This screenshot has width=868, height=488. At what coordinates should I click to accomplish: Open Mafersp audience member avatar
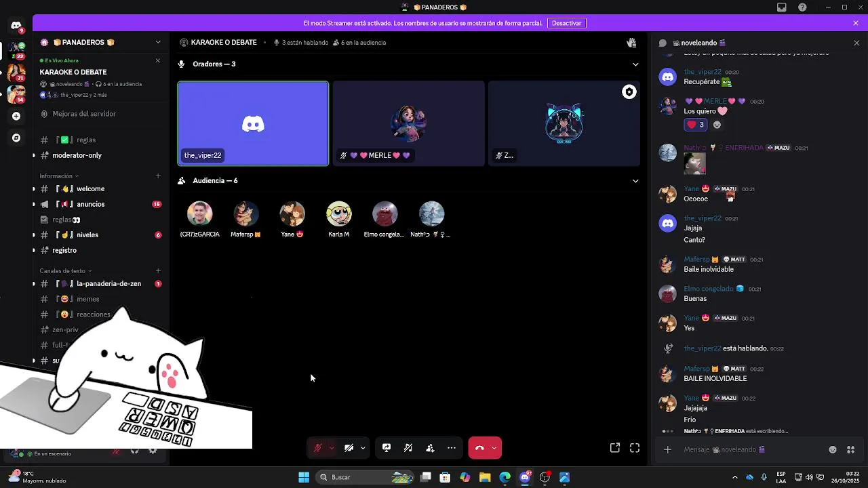coord(245,213)
